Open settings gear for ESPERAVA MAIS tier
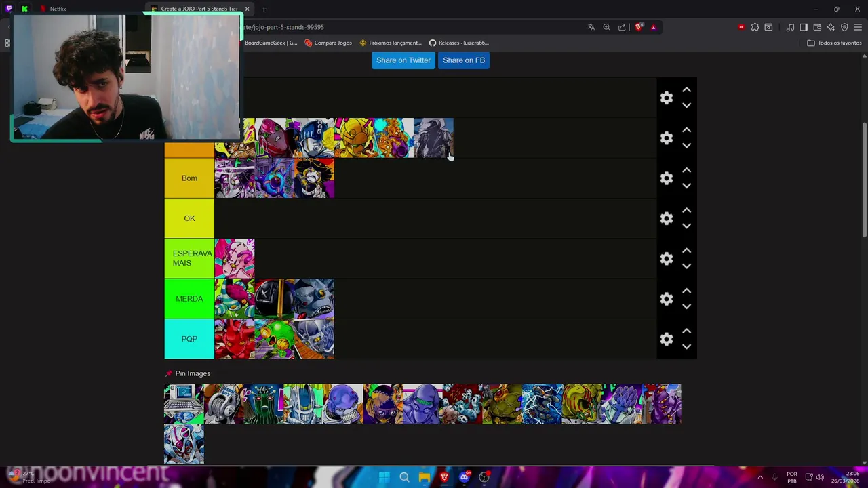 coord(667,258)
